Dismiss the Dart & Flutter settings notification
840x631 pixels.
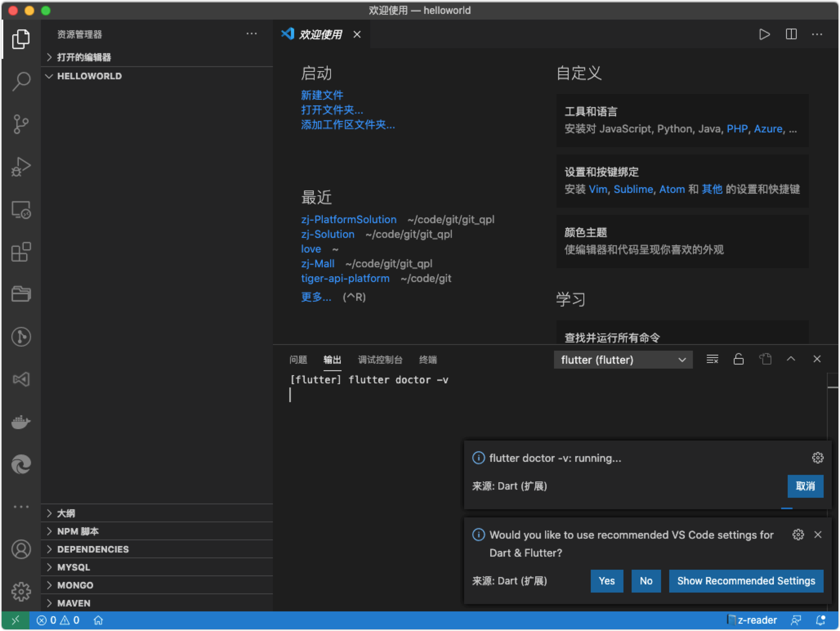tap(818, 535)
